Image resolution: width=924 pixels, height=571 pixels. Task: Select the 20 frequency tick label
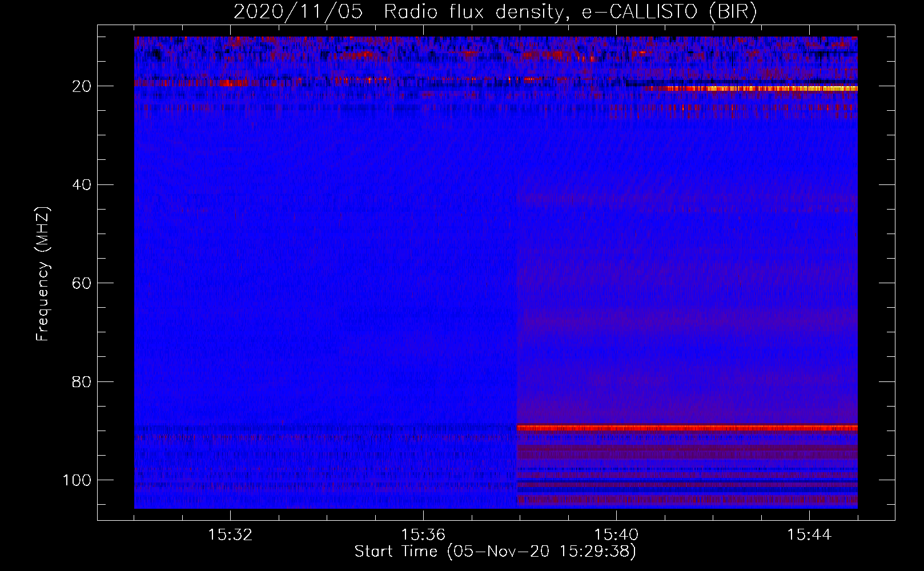(x=82, y=86)
